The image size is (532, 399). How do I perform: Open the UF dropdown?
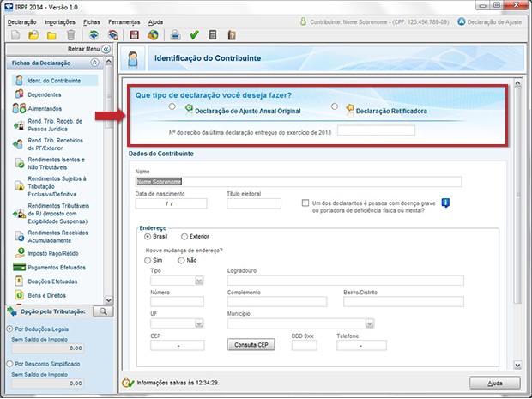click(x=199, y=323)
